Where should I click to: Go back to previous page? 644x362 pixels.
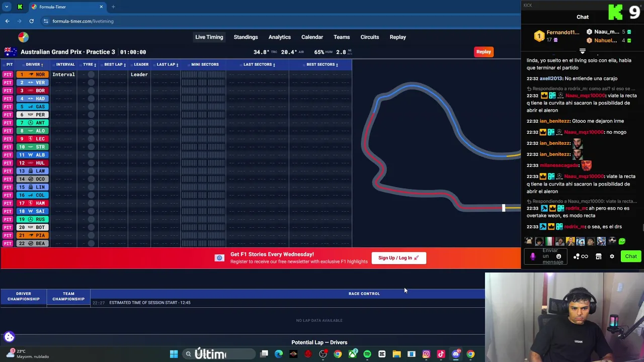[x=7, y=21]
